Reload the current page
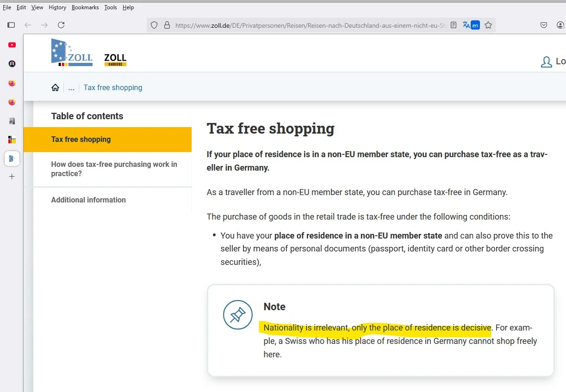The width and height of the screenshot is (566, 392). pyautogui.click(x=61, y=25)
